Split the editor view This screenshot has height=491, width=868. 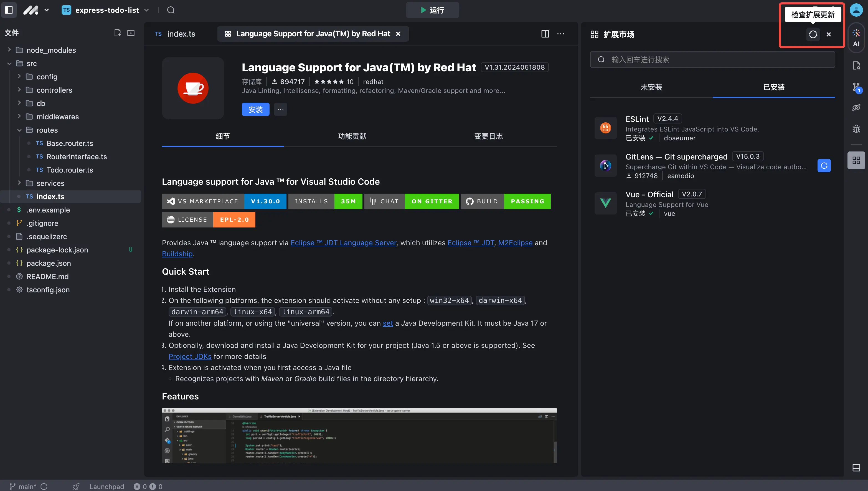[545, 34]
